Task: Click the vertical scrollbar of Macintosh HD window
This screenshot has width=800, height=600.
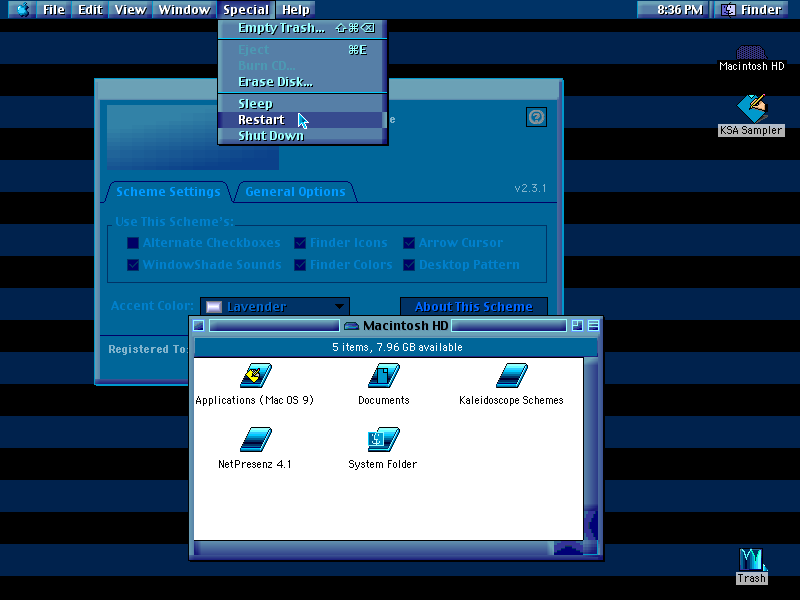Action: point(590,449)
